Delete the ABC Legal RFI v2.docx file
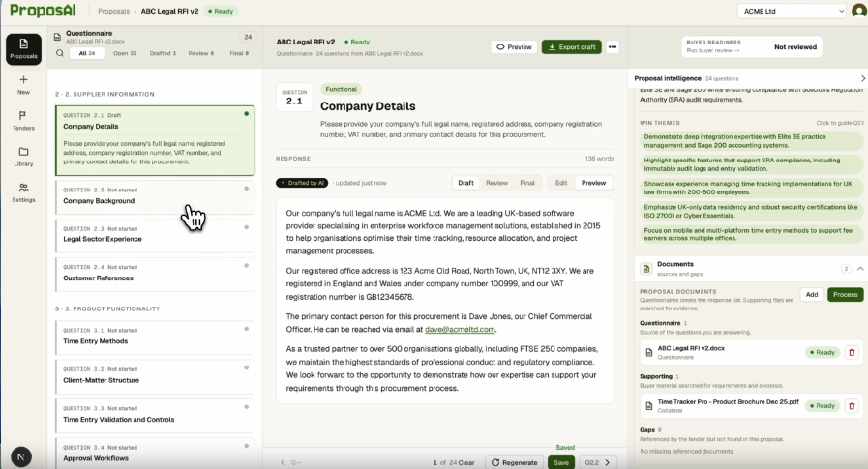The image size is (868, 469). (x=852, y=352)
